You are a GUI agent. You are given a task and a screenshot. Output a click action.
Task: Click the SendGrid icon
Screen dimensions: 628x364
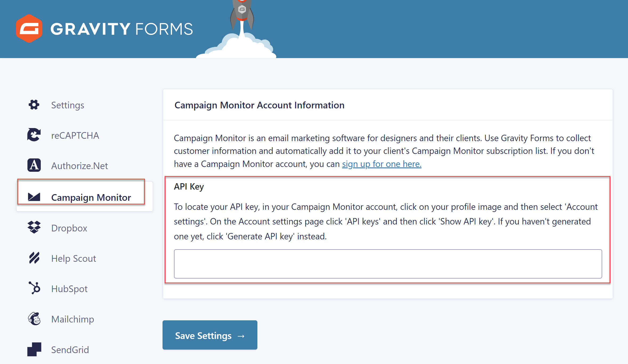click(x=34, y=349)
